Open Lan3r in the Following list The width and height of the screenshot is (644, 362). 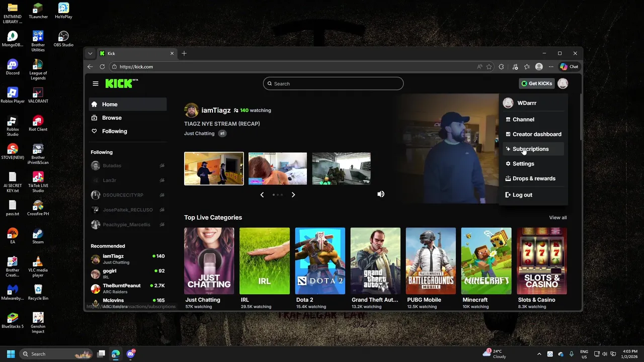click(128, 180)
